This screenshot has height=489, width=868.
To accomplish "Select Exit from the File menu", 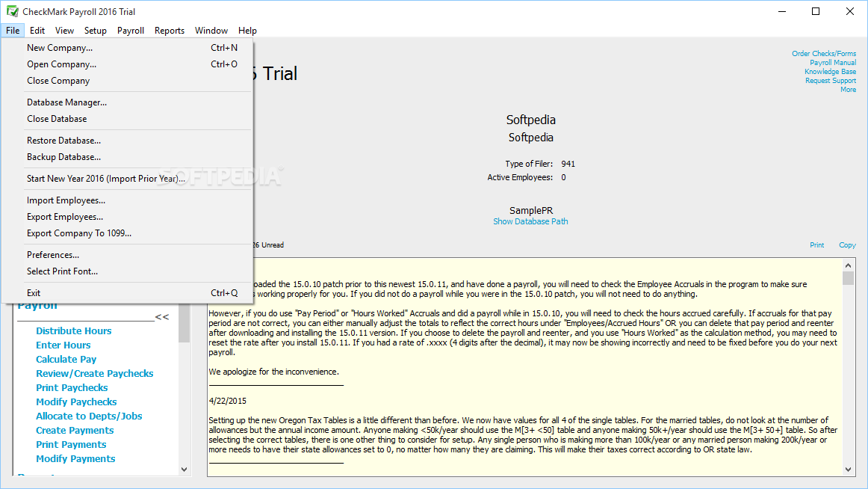I will 127,293.
